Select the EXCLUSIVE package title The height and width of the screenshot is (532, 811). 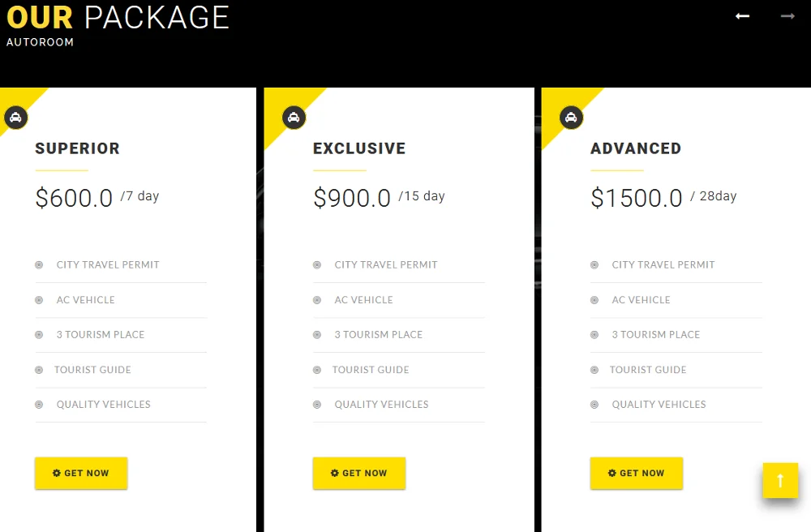[x=359, y=148]
